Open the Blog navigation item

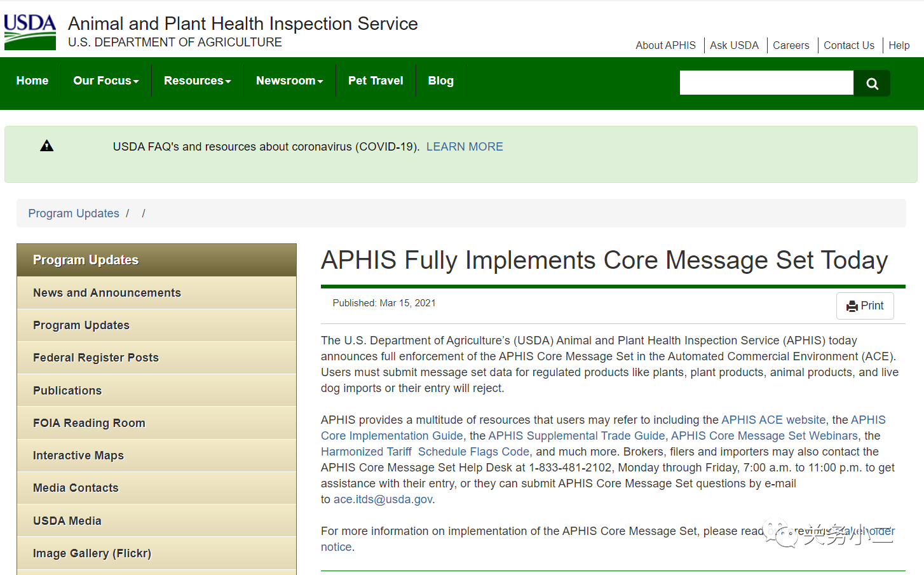point(441,81)
